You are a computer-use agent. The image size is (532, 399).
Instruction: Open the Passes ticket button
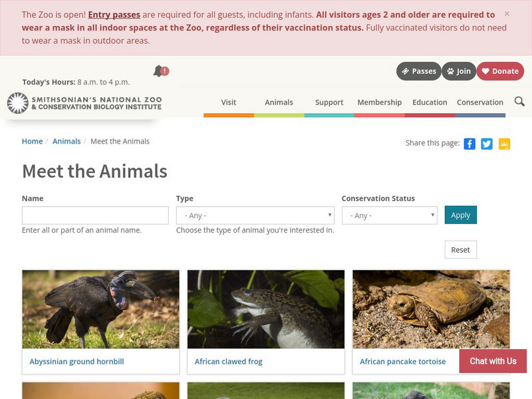coord(418,71)
